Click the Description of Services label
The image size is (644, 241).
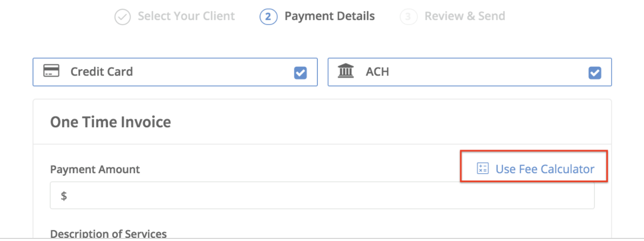click(109, 234)
